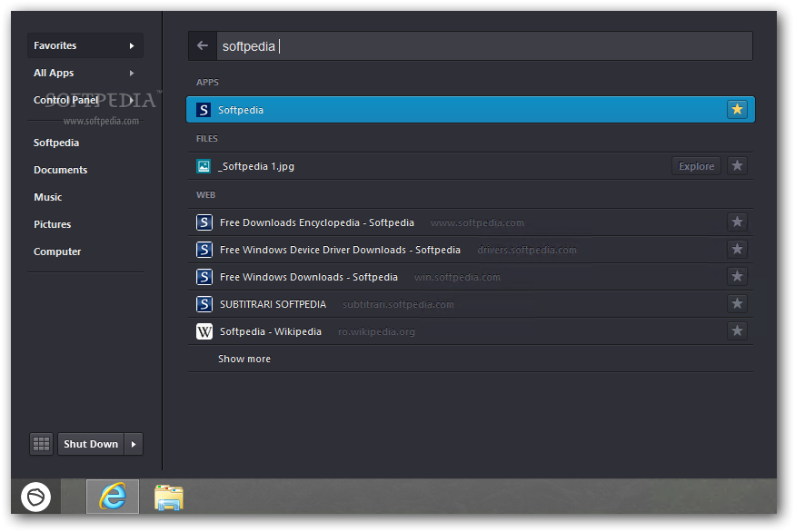Open Free Downloads Encyclopedia - Softpedia result
Image resolution: width=795 pixels, height=532 pixels.
(470, 222)
